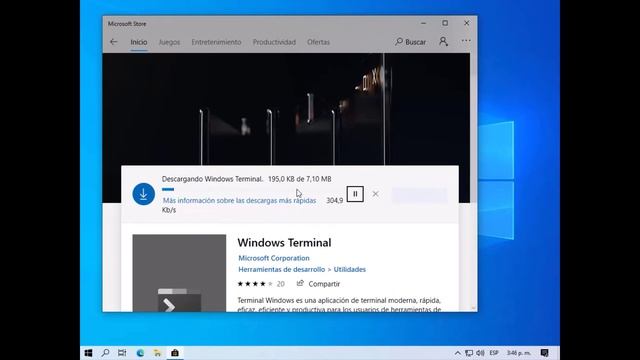
Task: Click the Buscar search button
Action: tap(410, 42)
